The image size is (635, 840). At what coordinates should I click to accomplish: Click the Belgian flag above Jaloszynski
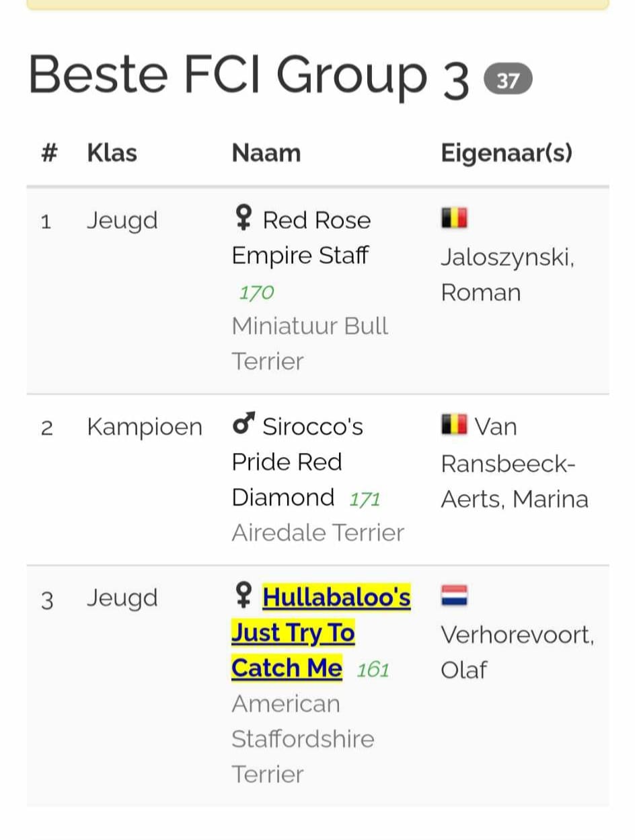[x=454, y=218]
